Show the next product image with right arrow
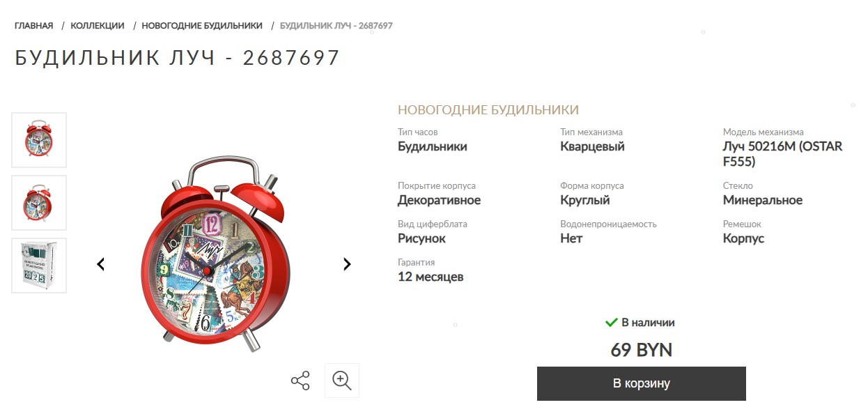 [347, 264]
